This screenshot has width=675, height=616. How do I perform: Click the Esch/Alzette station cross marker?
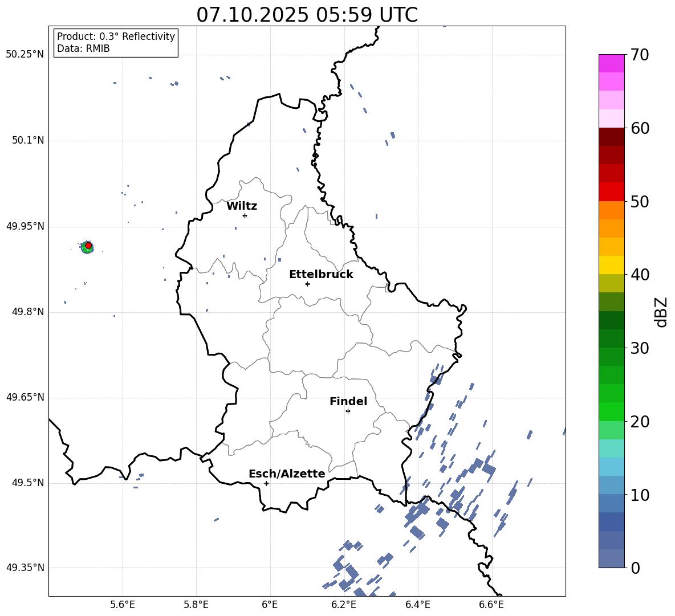pos(266,483)
